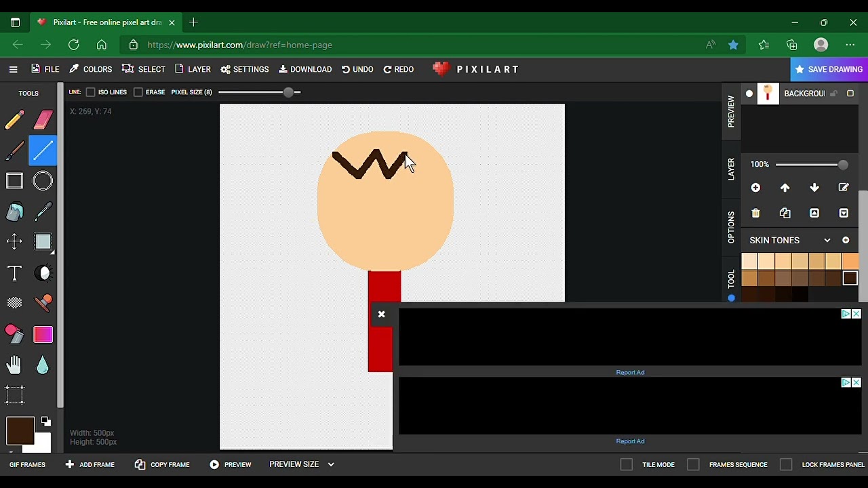868x488 pixels.
Task: Select the Line tool
Action: point(43,150)
